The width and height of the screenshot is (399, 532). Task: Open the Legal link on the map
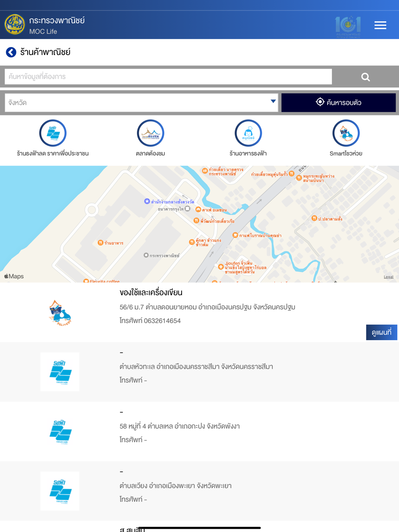tap(389, 277)
